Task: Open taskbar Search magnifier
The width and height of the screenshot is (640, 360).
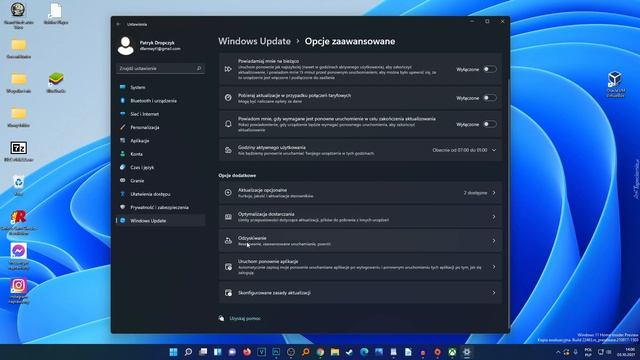Action: pos(188,352)
